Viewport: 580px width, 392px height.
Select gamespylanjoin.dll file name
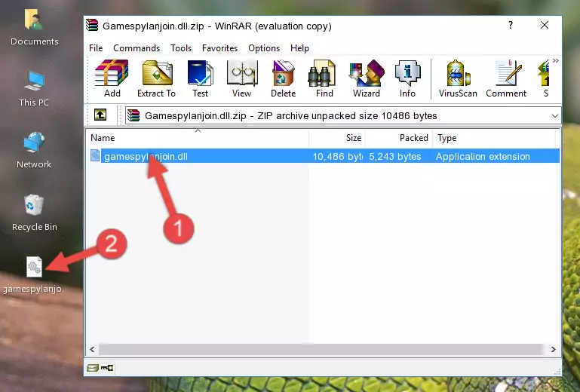(x=146, y=157)
